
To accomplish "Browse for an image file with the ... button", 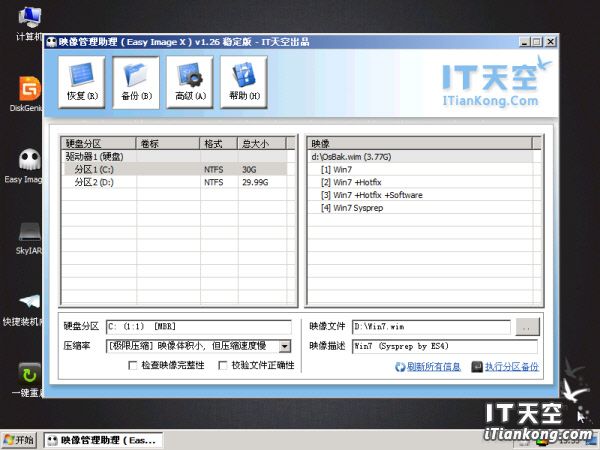I will [527, 327].
